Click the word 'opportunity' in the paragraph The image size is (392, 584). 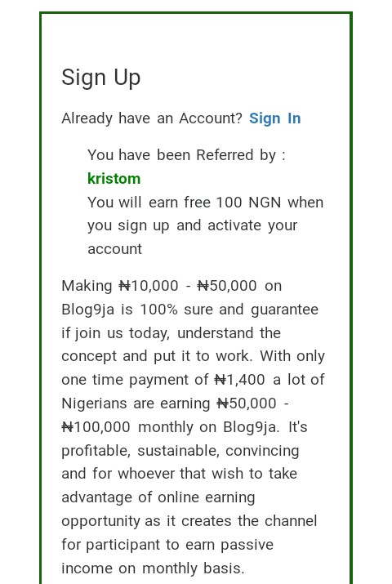click(100, 521)
